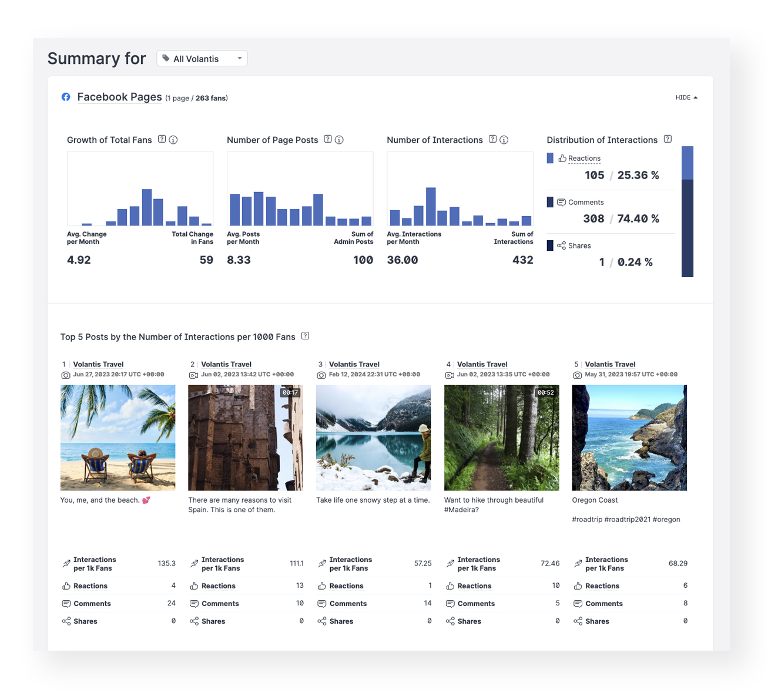Click the Reactions thumbs-up icon in distribution
Screen dimensions: 768x700
(x=562, y=158)
